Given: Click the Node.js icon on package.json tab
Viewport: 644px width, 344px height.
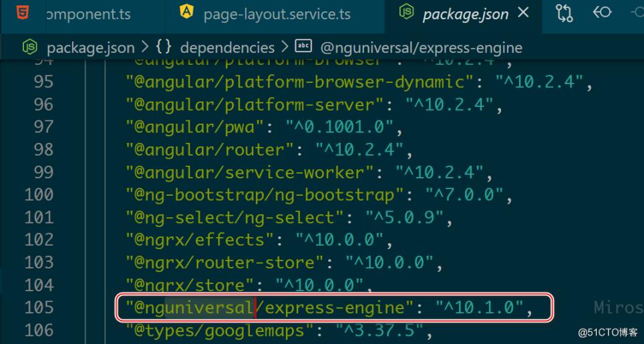Looking at the screenshot, I should 406,13.
